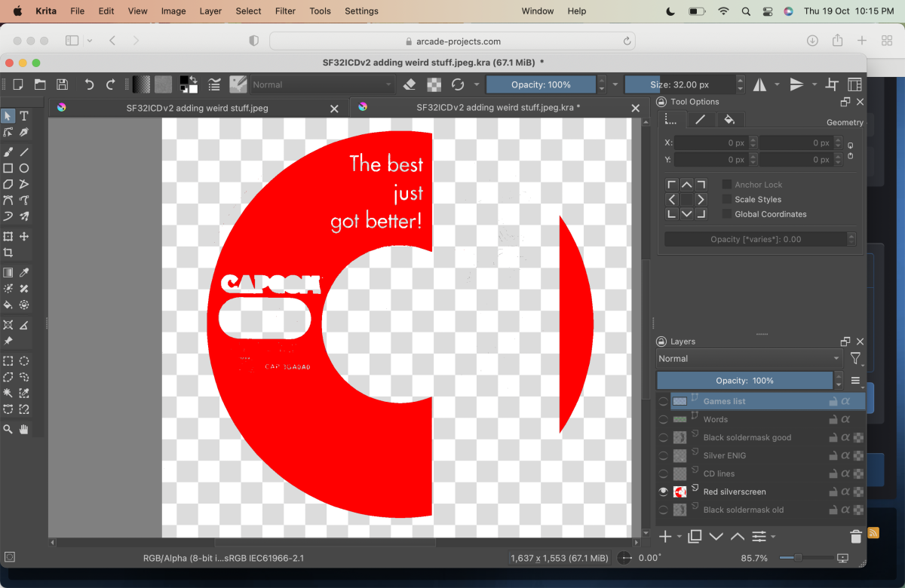Select the Black soldermask old layer row
905x588 pixels.
coord(760,510)
